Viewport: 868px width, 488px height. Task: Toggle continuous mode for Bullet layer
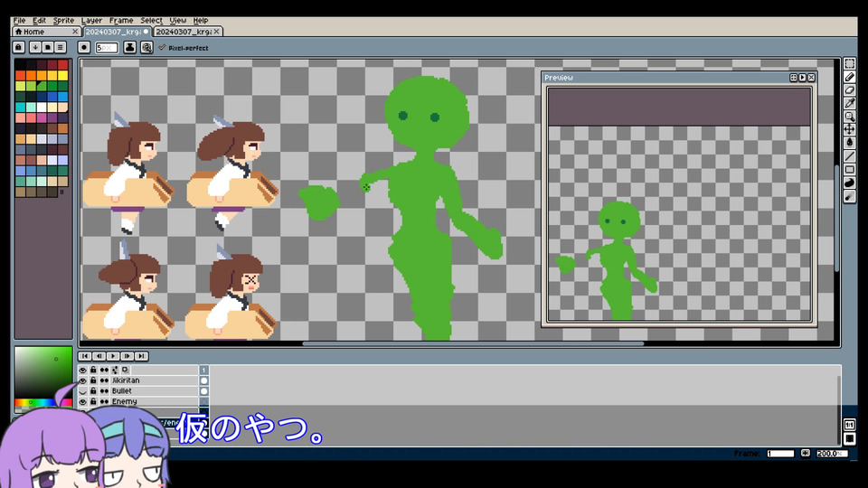pos(104,391)
